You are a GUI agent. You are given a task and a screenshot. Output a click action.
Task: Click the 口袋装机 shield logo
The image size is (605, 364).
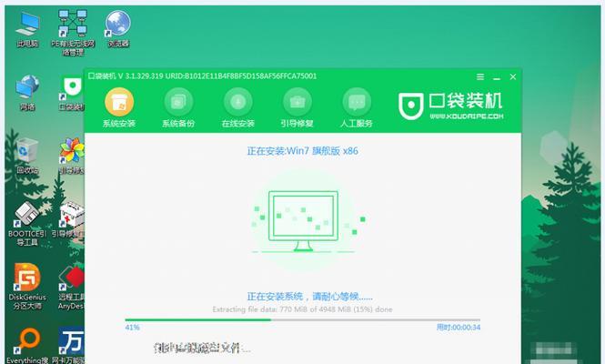(x=410, y=106)
